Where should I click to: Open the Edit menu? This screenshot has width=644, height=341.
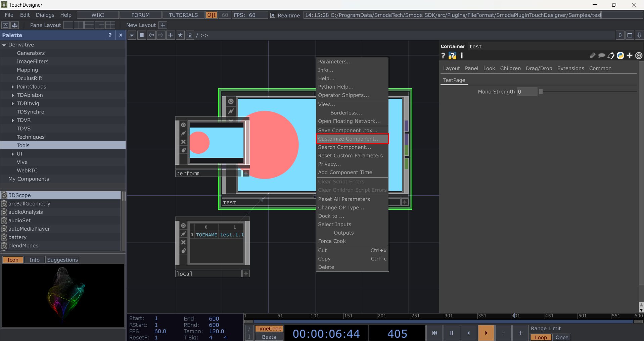[x=25, y=15]
